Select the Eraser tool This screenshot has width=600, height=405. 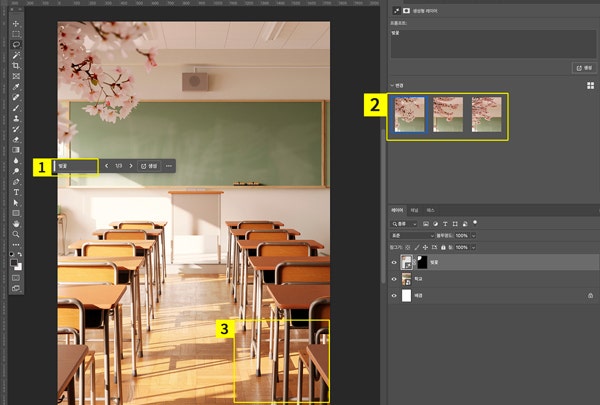click(16, 139)
